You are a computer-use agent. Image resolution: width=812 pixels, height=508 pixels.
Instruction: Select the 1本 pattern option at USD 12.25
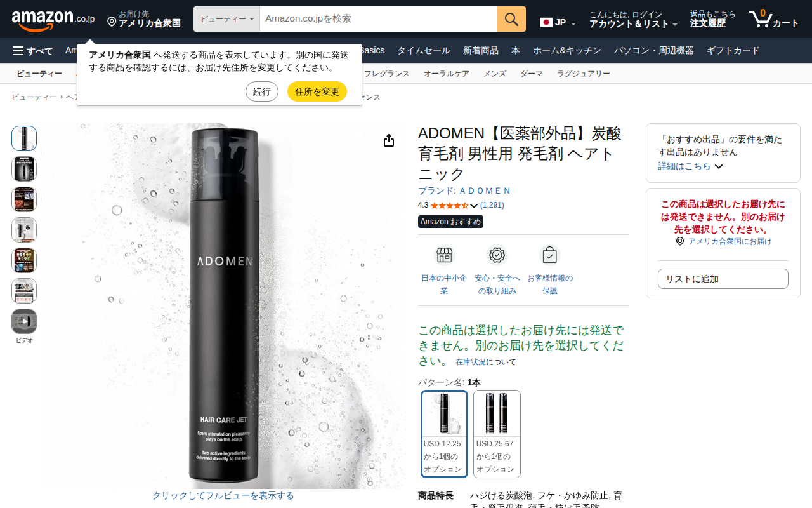[444, 434]
